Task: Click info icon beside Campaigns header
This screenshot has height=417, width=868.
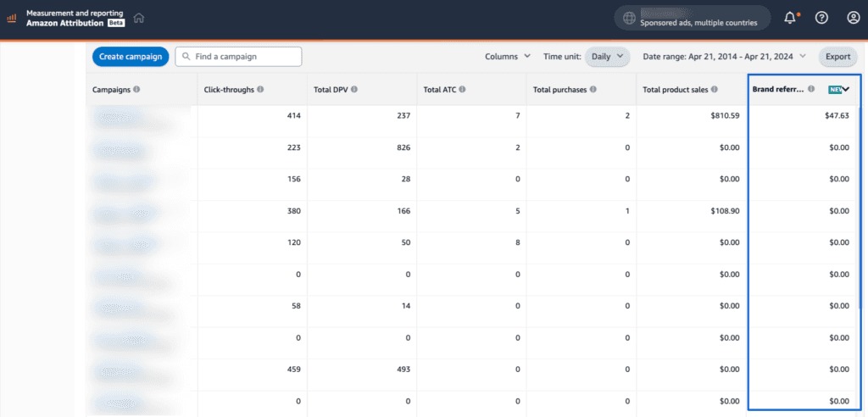Action: pyautogui.click(x=136, y=89)
